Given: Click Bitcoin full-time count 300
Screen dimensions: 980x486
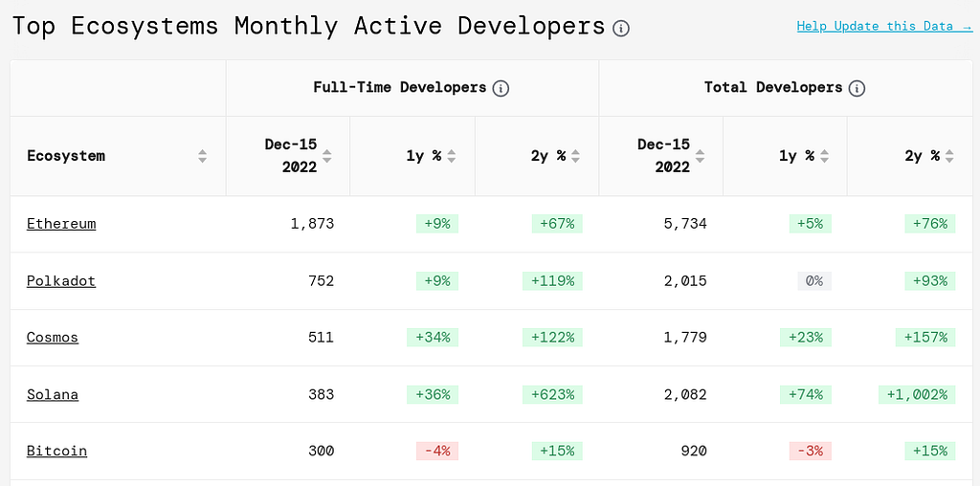Looking at the screenshot, I should tap(322, 451).
